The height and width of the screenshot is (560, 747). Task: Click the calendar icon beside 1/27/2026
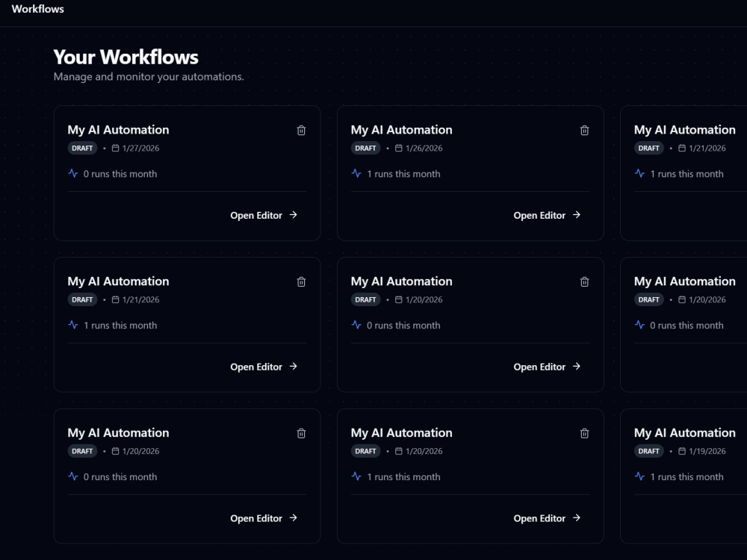point(115,148)
